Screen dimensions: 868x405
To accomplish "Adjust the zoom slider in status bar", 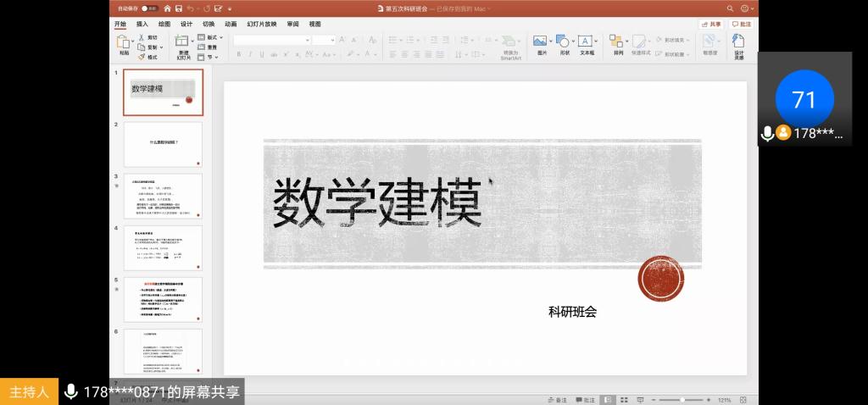I will [x=682, y=399].
